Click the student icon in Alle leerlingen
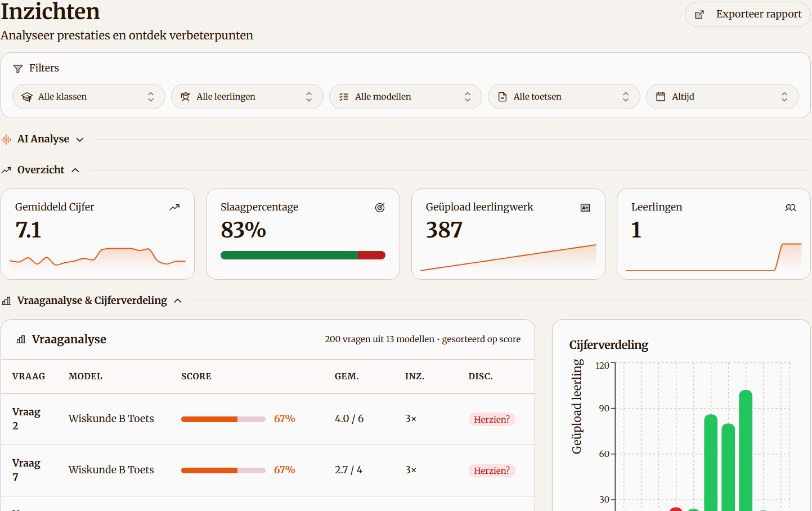812x511 pixels. pyautogui.click(x=185, y=97)
